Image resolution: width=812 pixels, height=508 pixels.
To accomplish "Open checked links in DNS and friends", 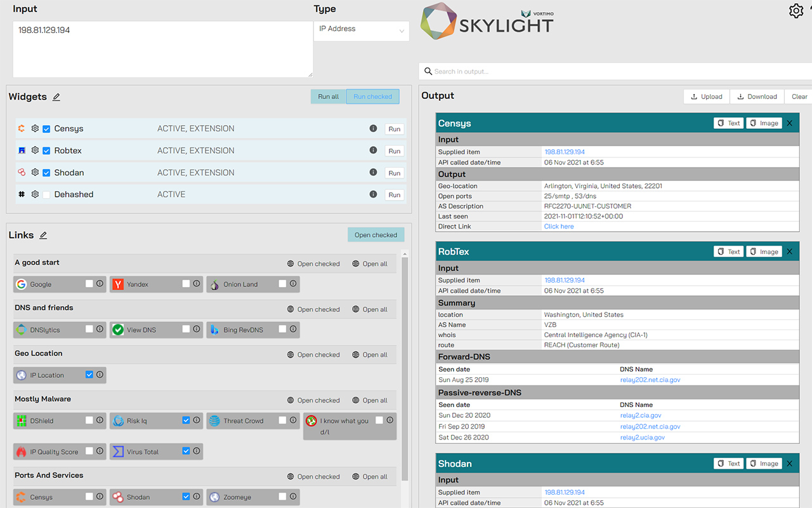I will pyautogui.click(x=313, y=309).
